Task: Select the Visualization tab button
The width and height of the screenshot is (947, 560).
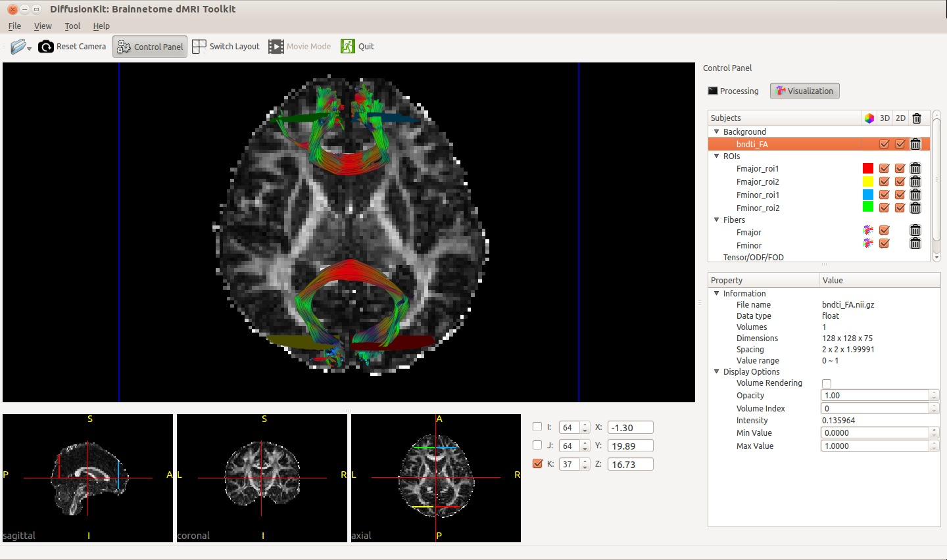Action: (x=804, y=91)
